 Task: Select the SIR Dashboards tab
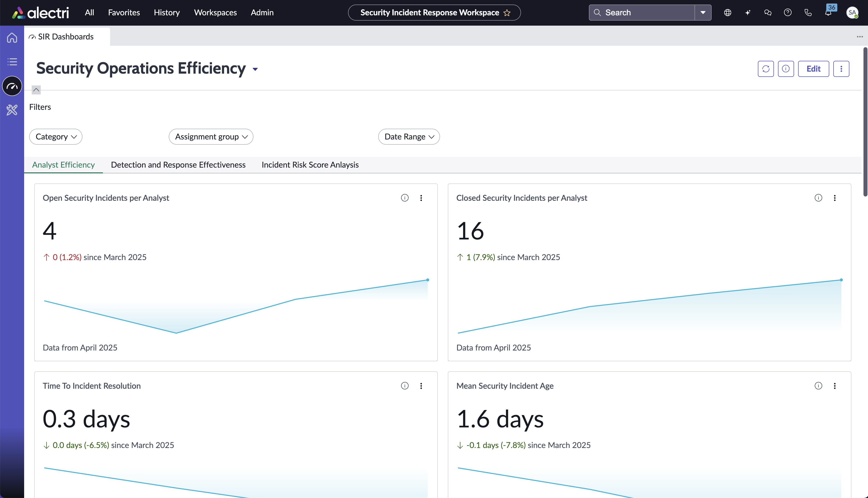67,37
